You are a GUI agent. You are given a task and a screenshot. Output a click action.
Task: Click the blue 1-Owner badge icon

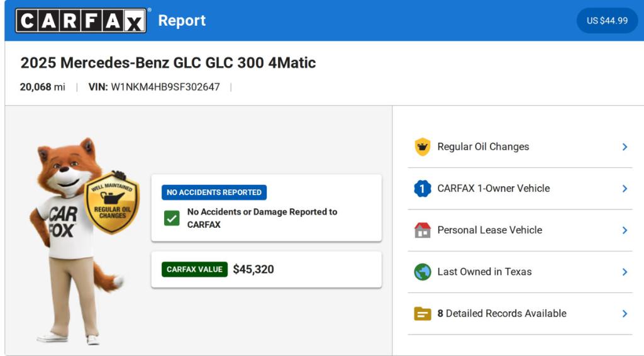tap(422, 189)
